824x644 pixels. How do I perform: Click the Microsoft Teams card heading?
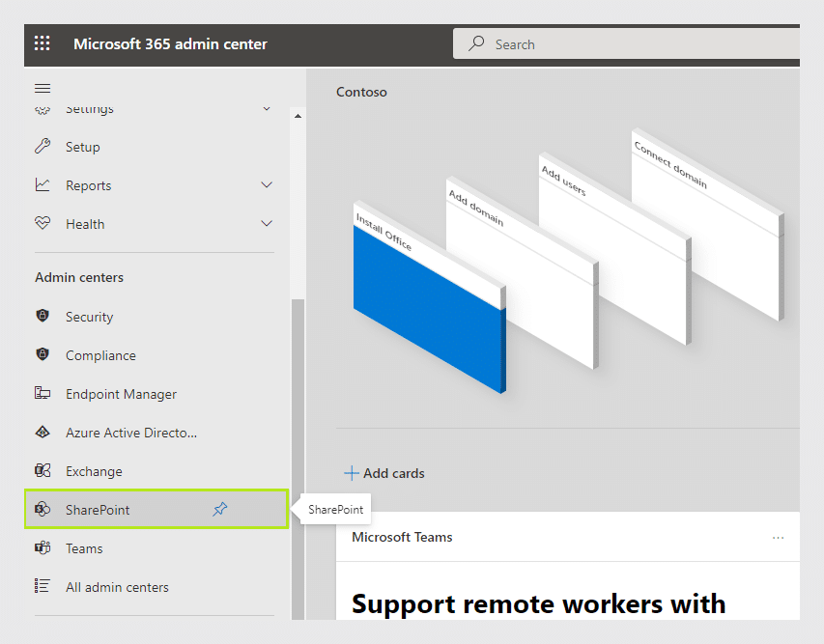coord(402,537)
